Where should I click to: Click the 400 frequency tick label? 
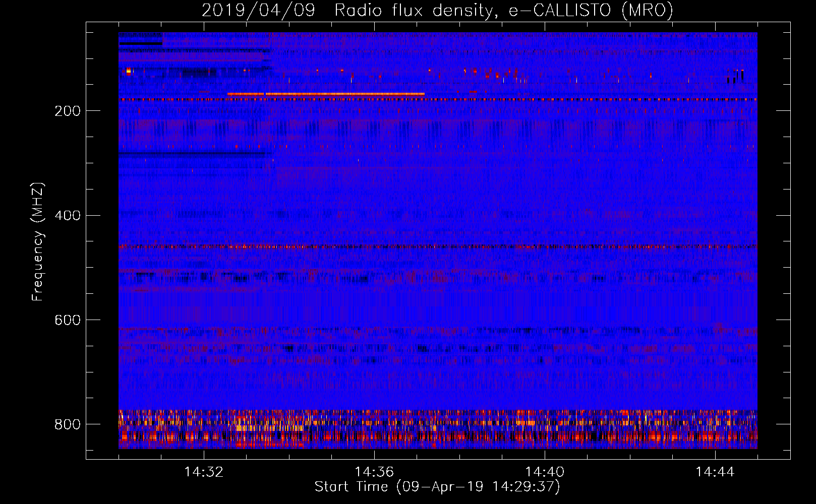68,216
